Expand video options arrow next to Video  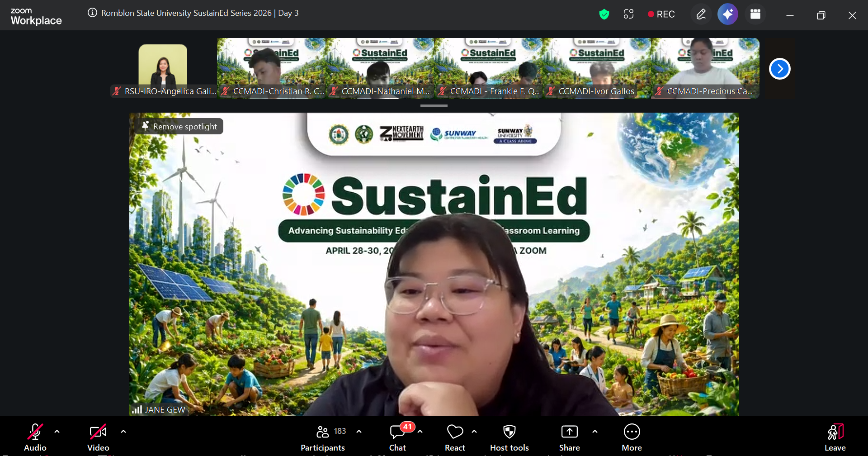[x=123, y=432]
